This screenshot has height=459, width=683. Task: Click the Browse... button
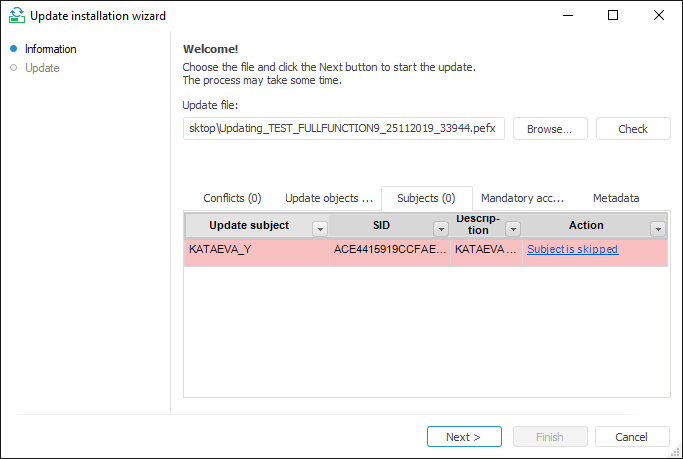pos(549,129)
